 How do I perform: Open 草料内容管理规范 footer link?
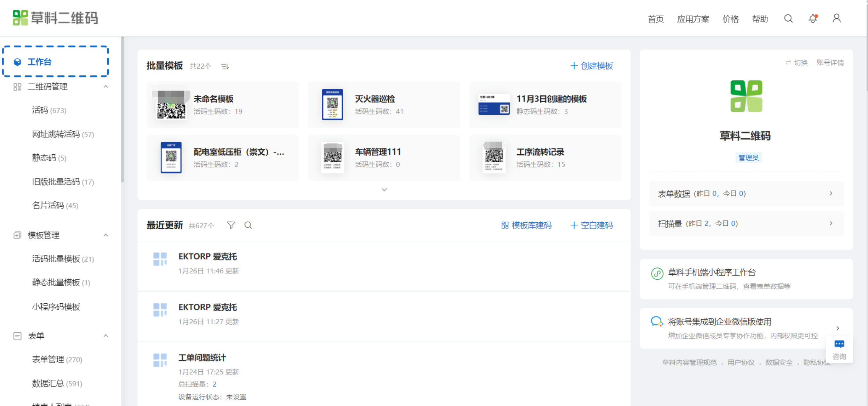(x=689, y=362)
